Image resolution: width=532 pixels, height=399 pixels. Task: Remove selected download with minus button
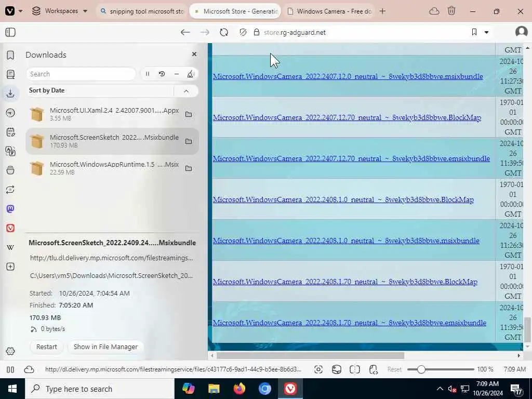(177, 74)
